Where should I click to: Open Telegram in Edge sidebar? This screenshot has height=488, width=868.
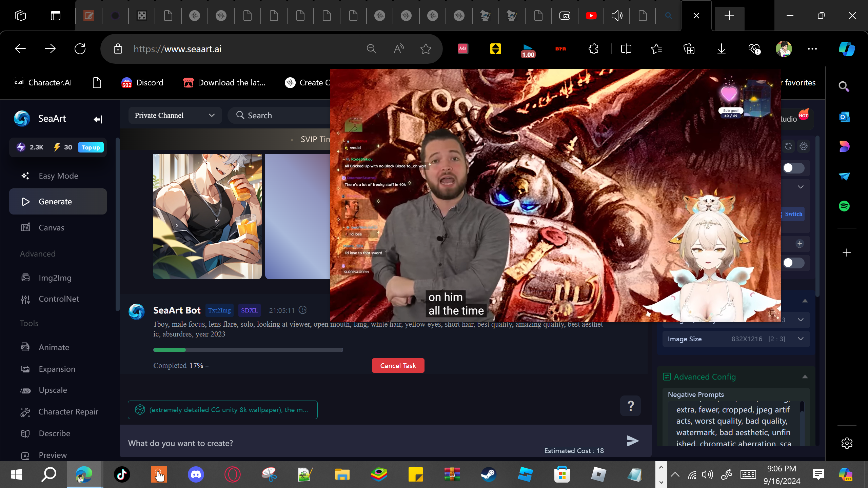pos(844,176)
